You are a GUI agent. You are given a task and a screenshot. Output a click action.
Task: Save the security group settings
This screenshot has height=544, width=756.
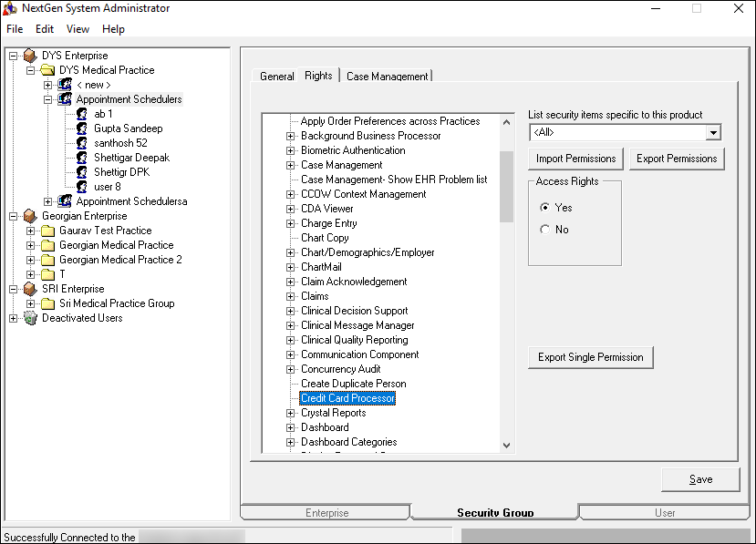700,479
